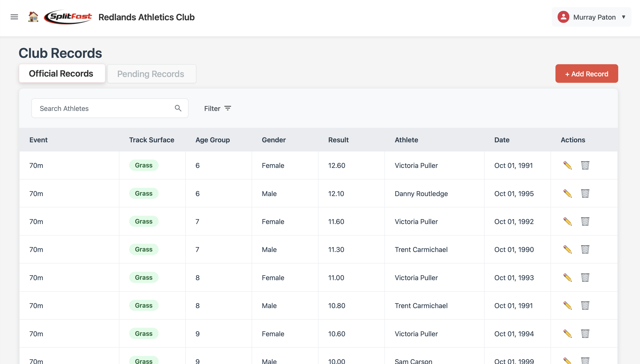This screenshot has height=364, width=640.
Task: Open the Filter options
Action: coord(217,108)
